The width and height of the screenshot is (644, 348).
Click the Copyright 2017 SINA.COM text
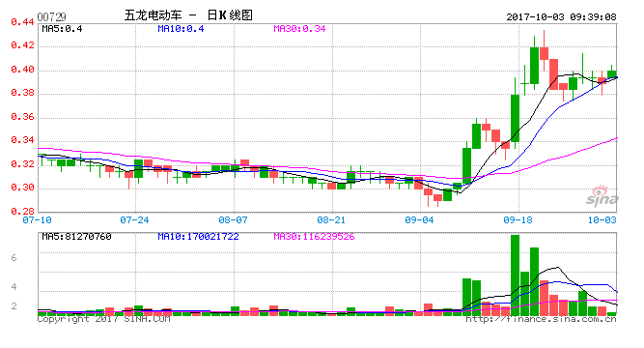coord(103,319)
